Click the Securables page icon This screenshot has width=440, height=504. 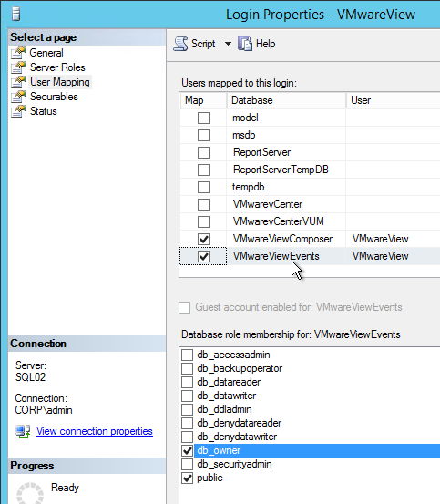click(x=18, y=97)
